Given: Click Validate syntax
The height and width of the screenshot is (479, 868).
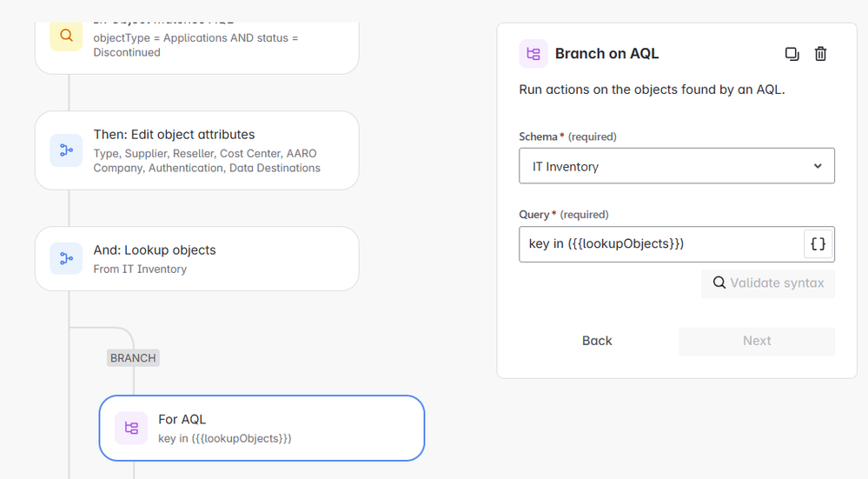Looking at the screenshot, I should [768, 283].
